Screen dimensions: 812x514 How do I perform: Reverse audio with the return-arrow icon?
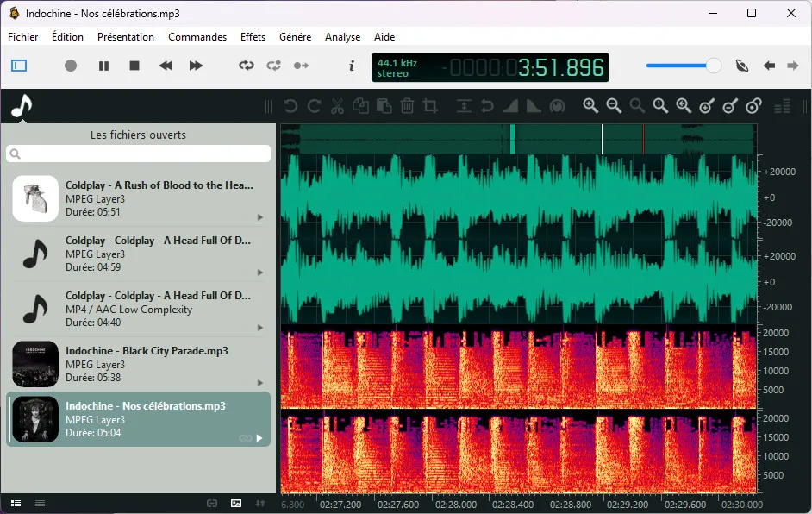487,106
